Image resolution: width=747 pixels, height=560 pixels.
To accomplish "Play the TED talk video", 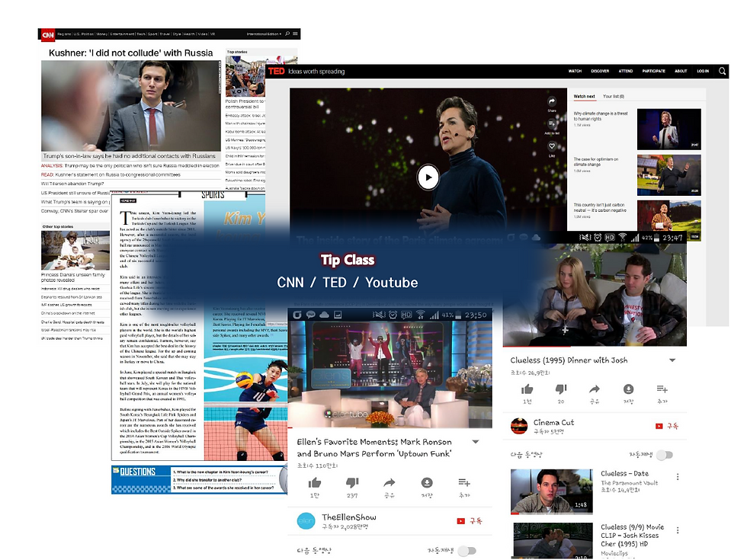I will (428, 177).
